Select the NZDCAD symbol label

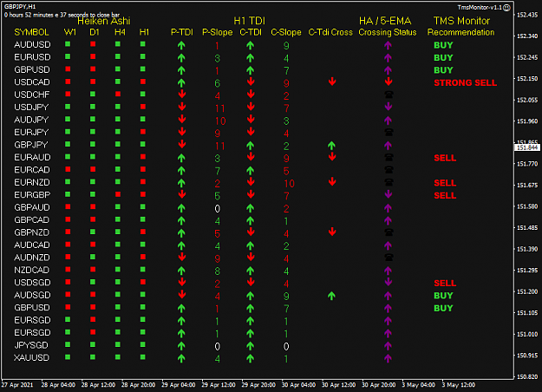31,270
